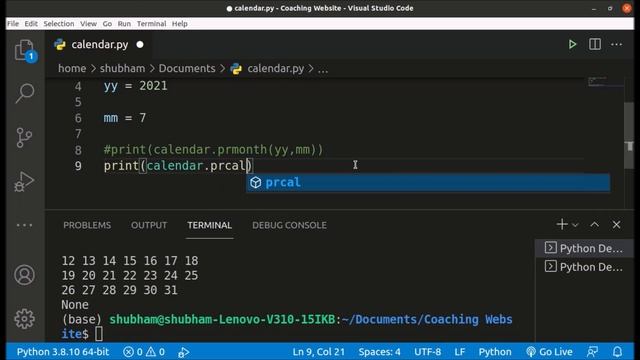Image resolution: width=640 pixels, height=360 pixels.
Task: Change language mode Python
Action: tap(495, 352)
